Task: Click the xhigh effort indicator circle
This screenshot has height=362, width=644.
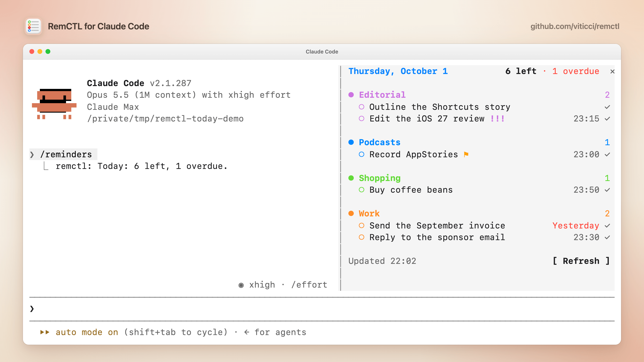Action: (x=241, y=285)
